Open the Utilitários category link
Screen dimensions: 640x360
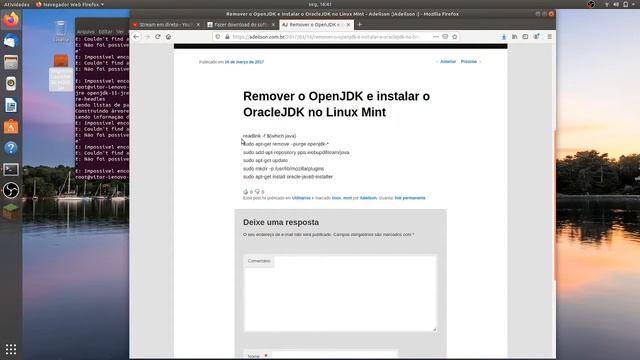pyautogui.click(x=302, y=198)
